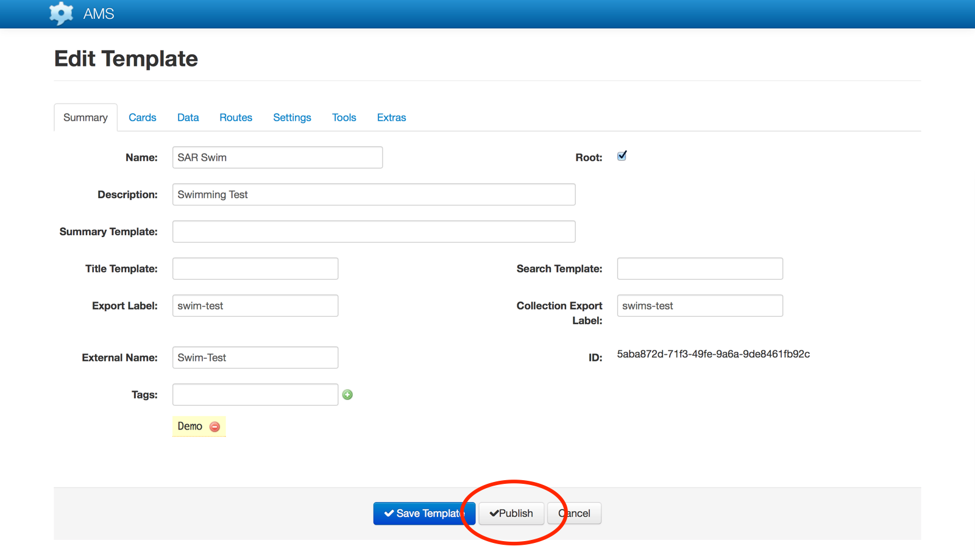
Task: Focus the Tags input field
Action: tap(255, 395)
